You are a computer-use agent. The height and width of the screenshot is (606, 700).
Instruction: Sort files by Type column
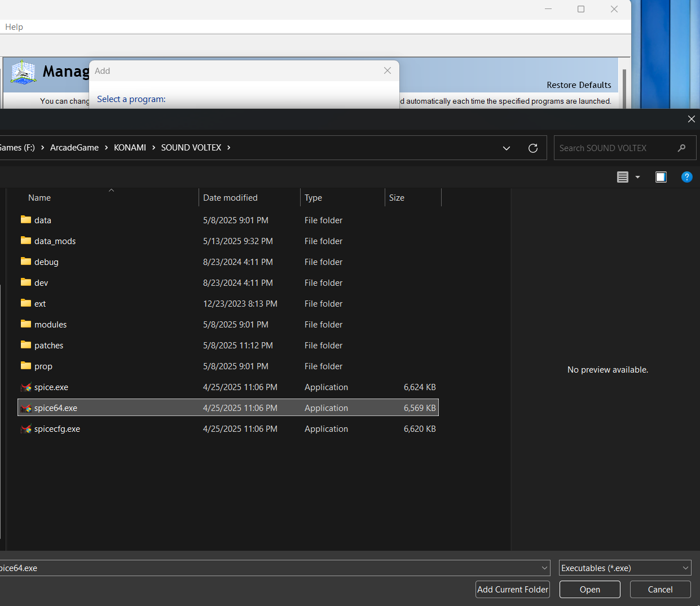(313, 198)
